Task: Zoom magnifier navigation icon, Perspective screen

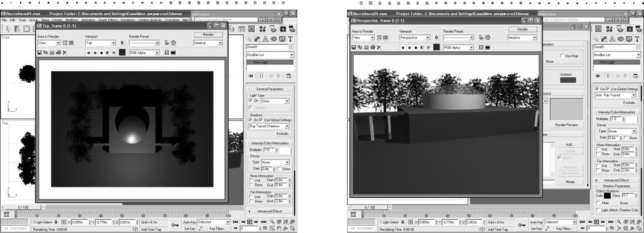Action: 619,222
